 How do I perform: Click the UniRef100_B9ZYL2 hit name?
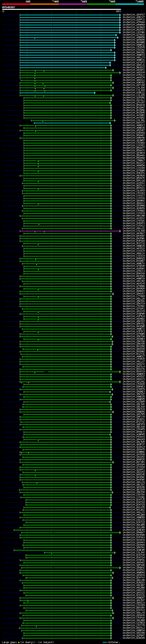click(x=133, y=628)
